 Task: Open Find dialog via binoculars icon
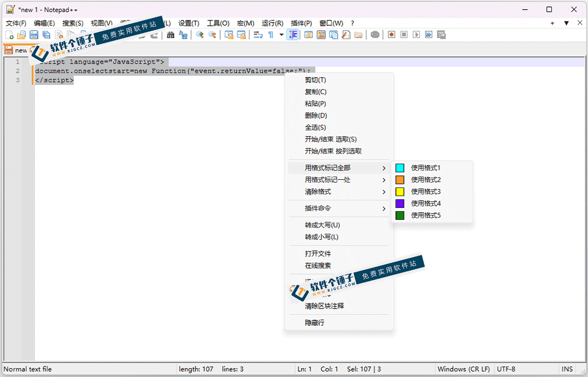(x=170, y=35)
